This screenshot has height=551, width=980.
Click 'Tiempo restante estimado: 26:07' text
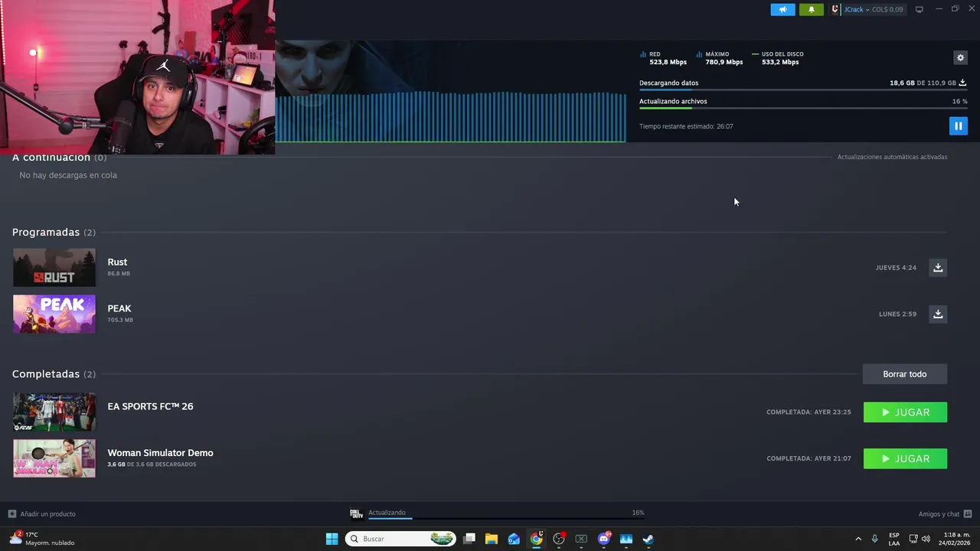point(686,126)
